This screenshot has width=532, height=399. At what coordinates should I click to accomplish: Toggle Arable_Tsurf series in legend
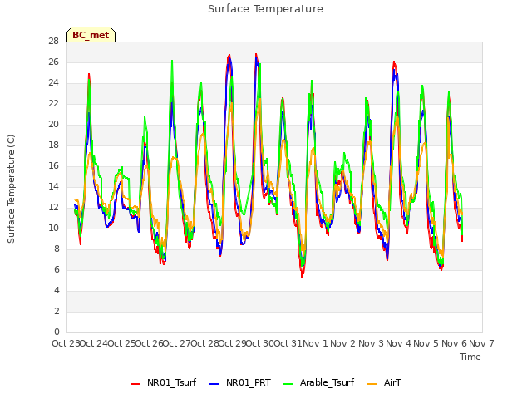(x=319, y=382)
